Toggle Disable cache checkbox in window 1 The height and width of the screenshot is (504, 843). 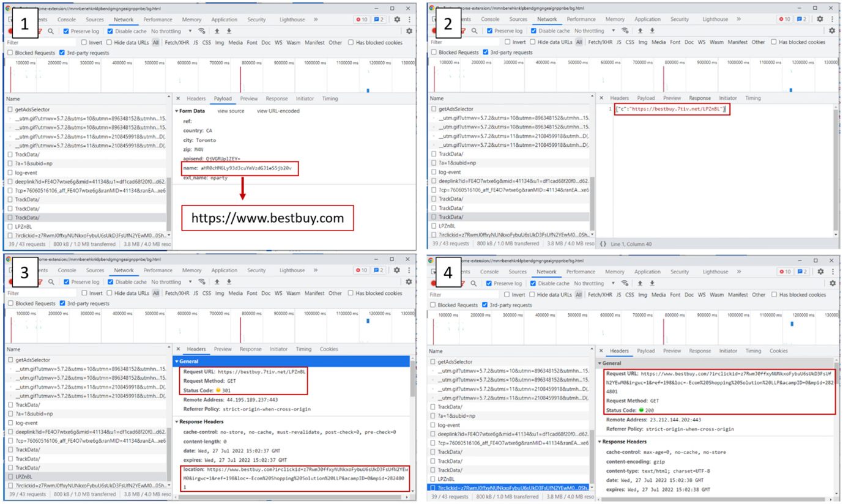click(x=110, y=31)
